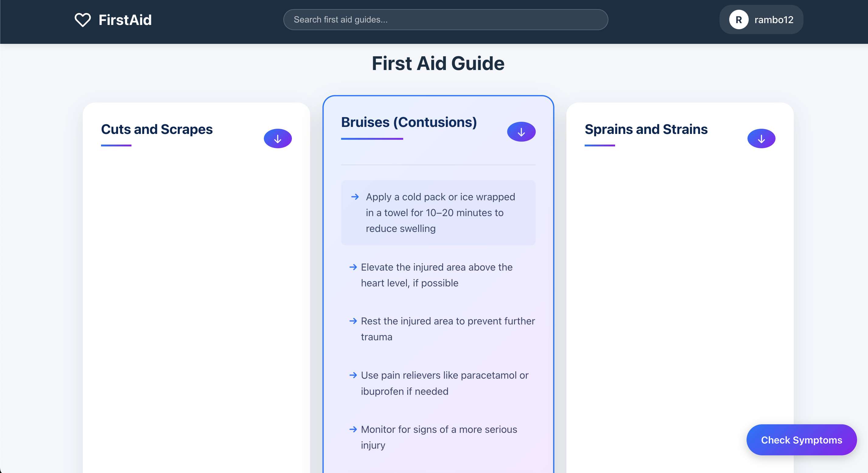Screen dimensions: 868x473
Task: Expand the Sprains and Strains card
Action: 761,138
